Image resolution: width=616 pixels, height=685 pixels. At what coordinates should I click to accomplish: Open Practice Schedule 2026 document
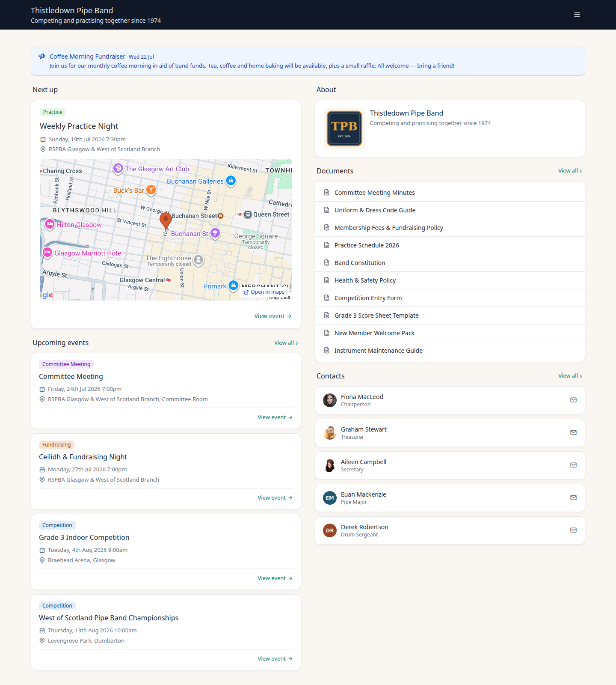[x=450, y=245]
